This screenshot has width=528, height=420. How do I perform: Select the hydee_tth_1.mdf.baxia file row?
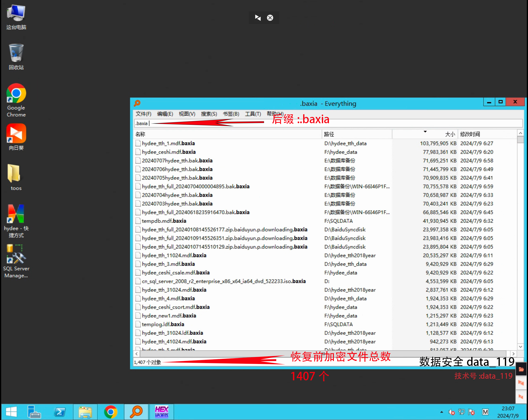(168, 143)
